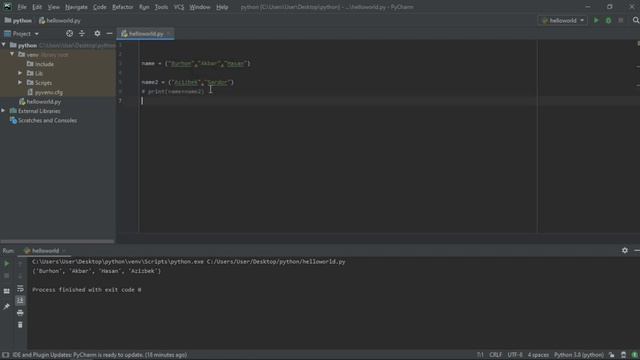Viewport: 640px width, 360px height.
Task: Collapse the python root folder
Action: point(4,45)
